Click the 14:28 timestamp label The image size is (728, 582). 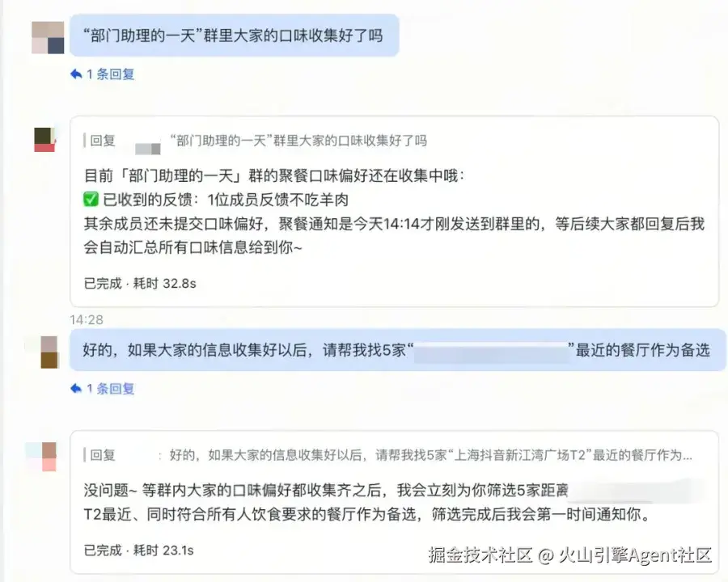pos(87,319)
